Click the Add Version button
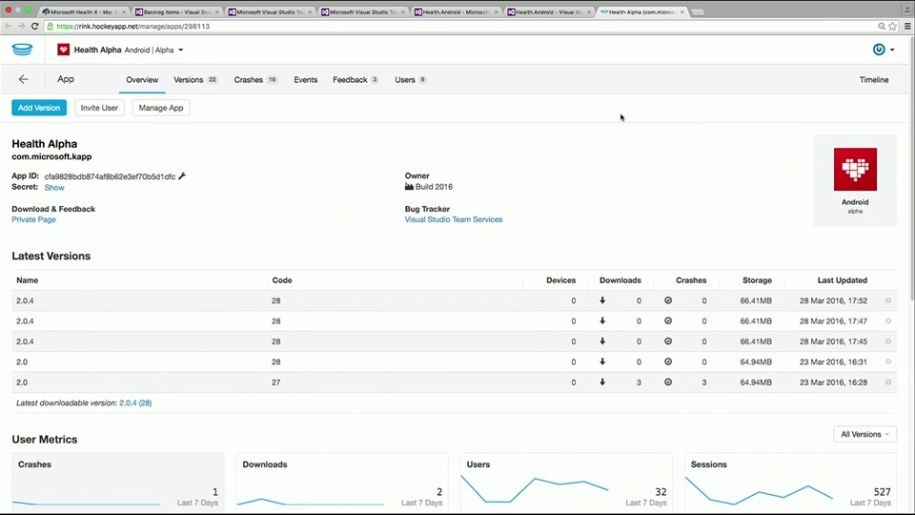915x515 pixels. click(x=39, y=108)
